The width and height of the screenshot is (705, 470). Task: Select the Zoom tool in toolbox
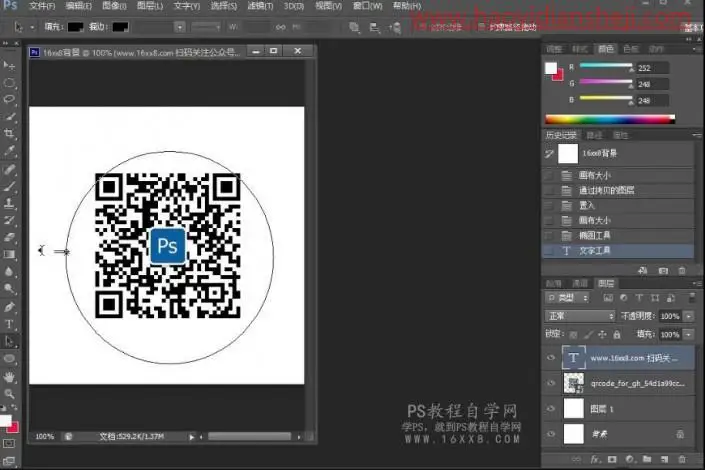click(9, 394)
